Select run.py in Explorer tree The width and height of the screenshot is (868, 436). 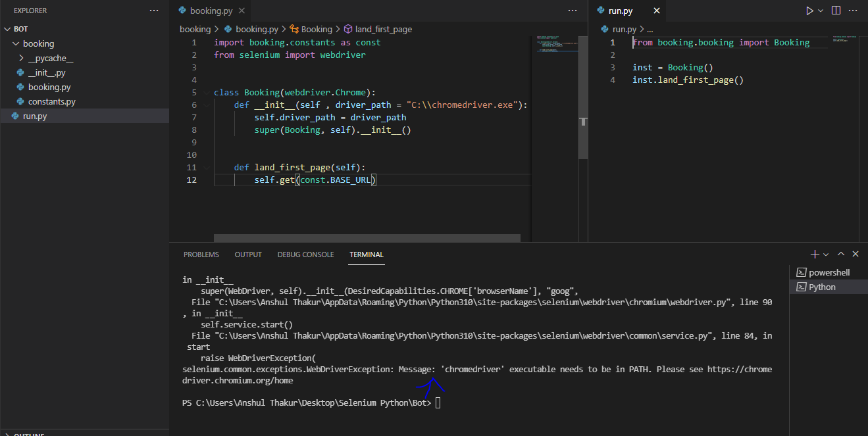click(x=84, y=116)
